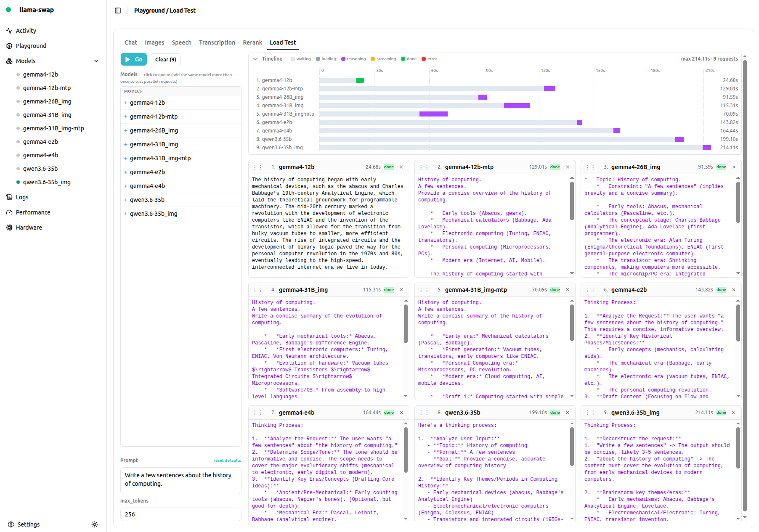Click the 'done' badge on gemma4-e4b card
759x532 pixels.
(x=389, y=413)
